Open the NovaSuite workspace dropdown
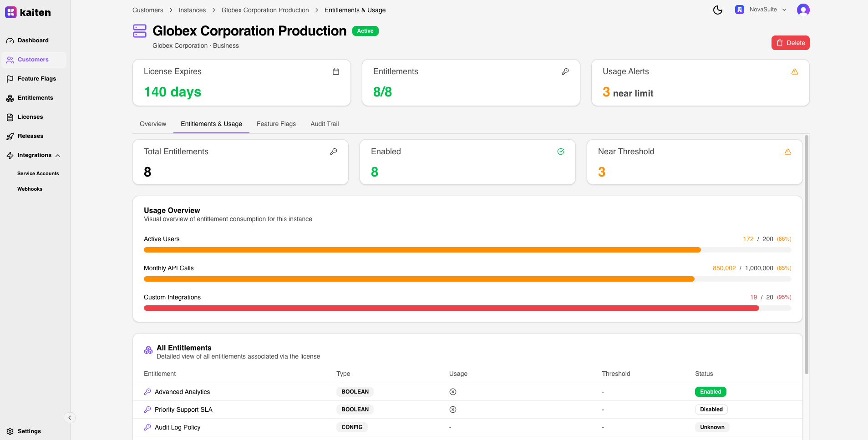868x440 pixels. (761, 10)
